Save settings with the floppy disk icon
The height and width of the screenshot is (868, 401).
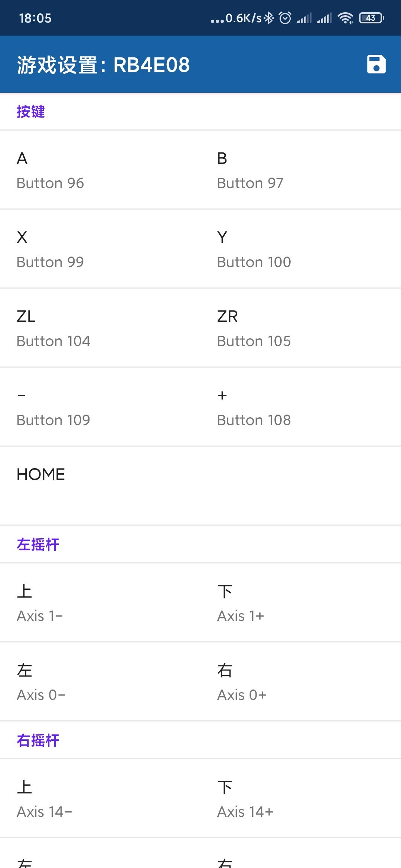(376, 65)
